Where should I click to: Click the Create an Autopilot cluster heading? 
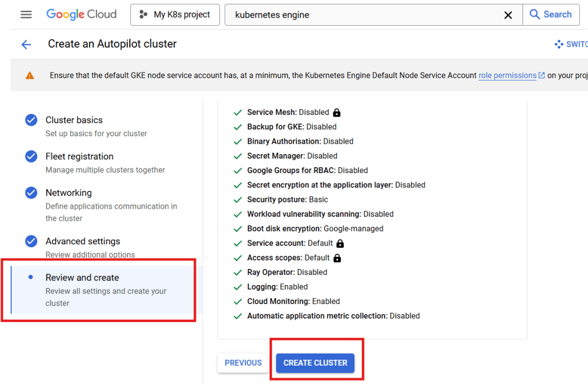coord(112,44)
